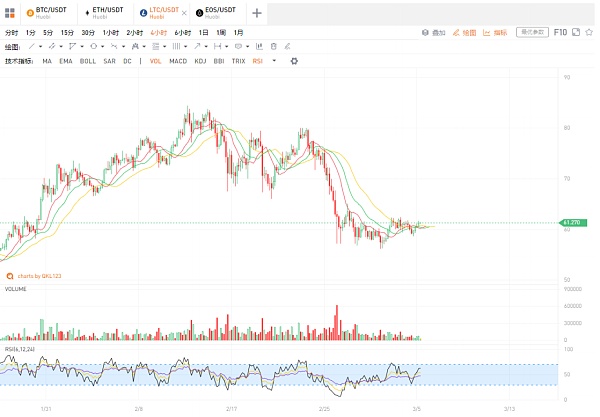Select the triangle shape drawing tool
600x417 pixels.
[x=72, y=46]
